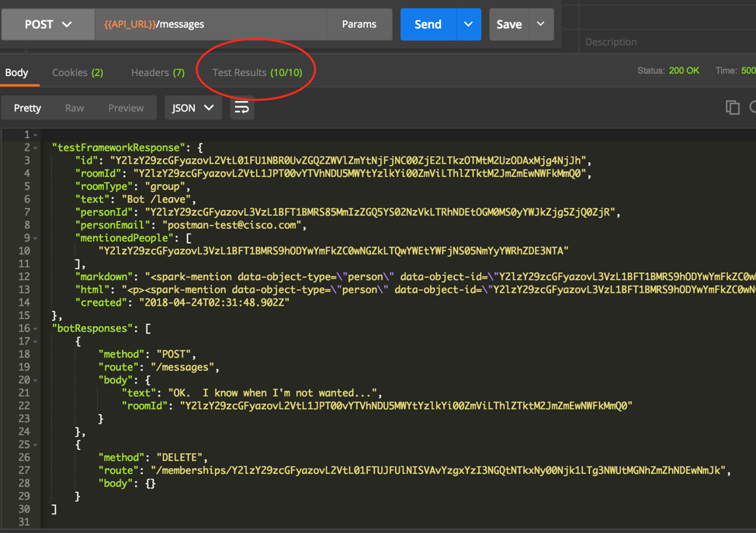Send the request
This screenshot has width=756, height=533.
428,24
